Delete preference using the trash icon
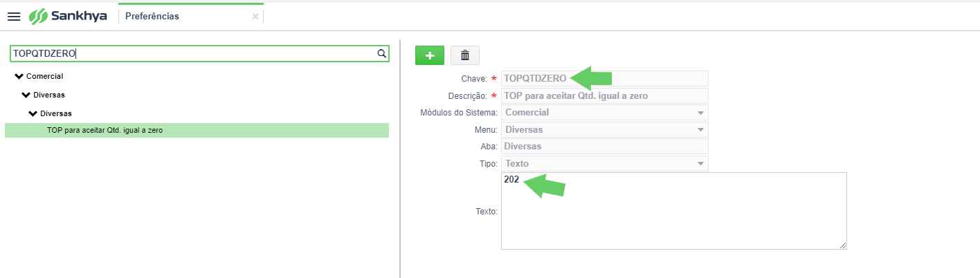 465,55
